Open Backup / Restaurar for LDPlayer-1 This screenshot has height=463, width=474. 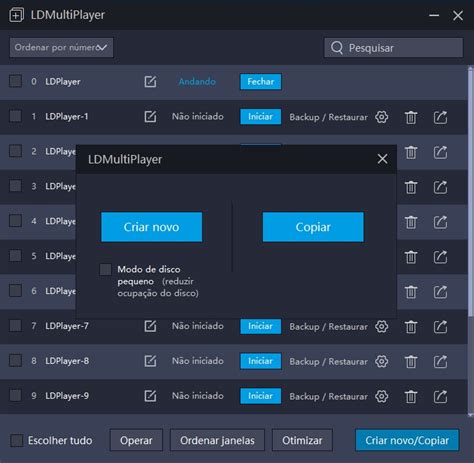(x=328, y=117)
